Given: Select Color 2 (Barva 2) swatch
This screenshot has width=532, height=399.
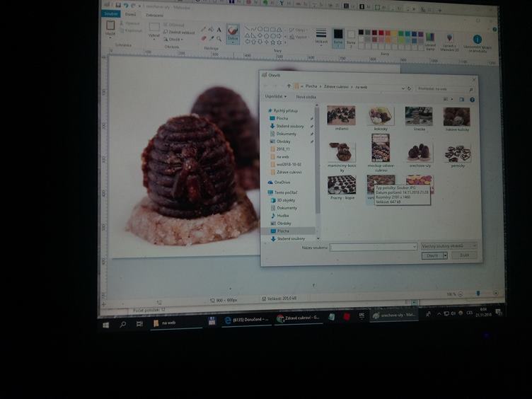Looking at the screenshot, I should (351, 37).
